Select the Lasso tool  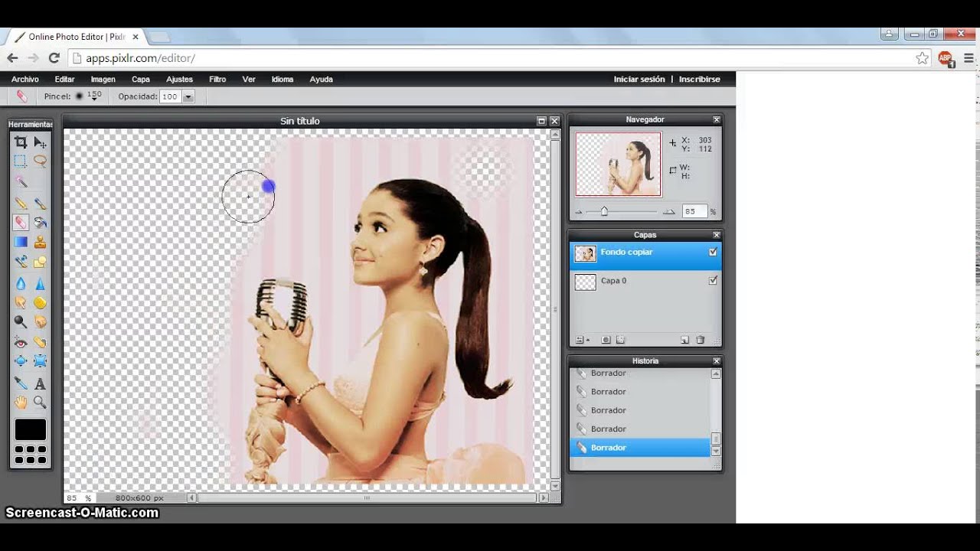40,161
